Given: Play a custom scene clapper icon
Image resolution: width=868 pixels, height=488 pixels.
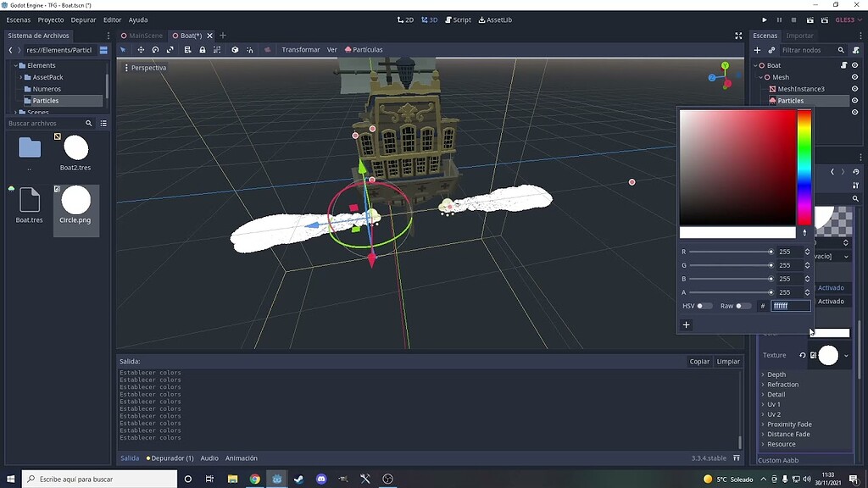Looking at the screenshot, I should coord(825,20).
